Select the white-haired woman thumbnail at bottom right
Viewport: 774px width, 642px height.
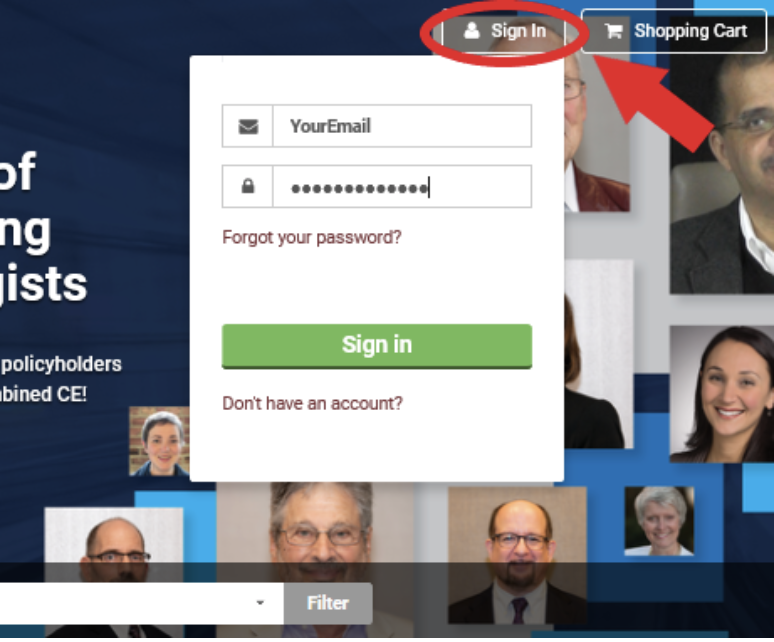pos(659,521)
